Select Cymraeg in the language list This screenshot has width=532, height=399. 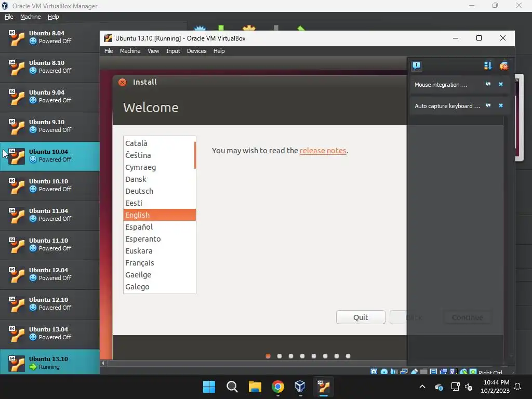pos(159,167)
